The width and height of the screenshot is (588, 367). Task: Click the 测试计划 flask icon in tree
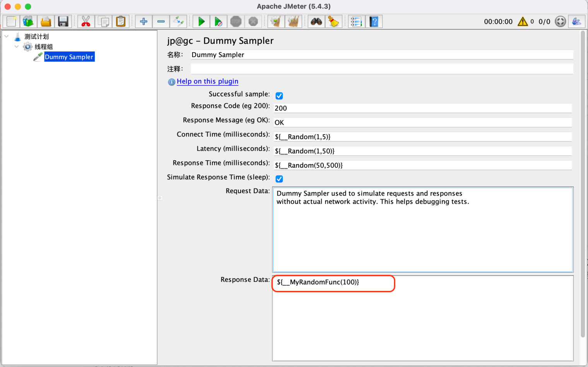17,37
